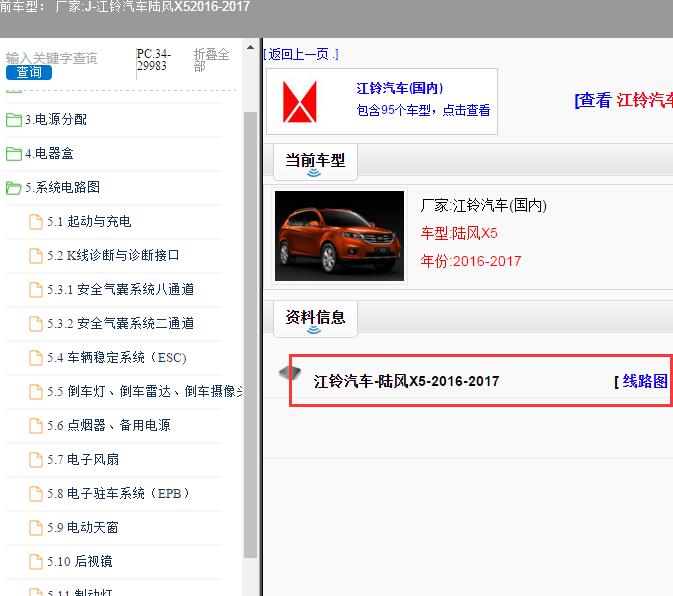Open 5.6 点烟器、备用电源 entry
673x596 pixels.
point(109,425)
